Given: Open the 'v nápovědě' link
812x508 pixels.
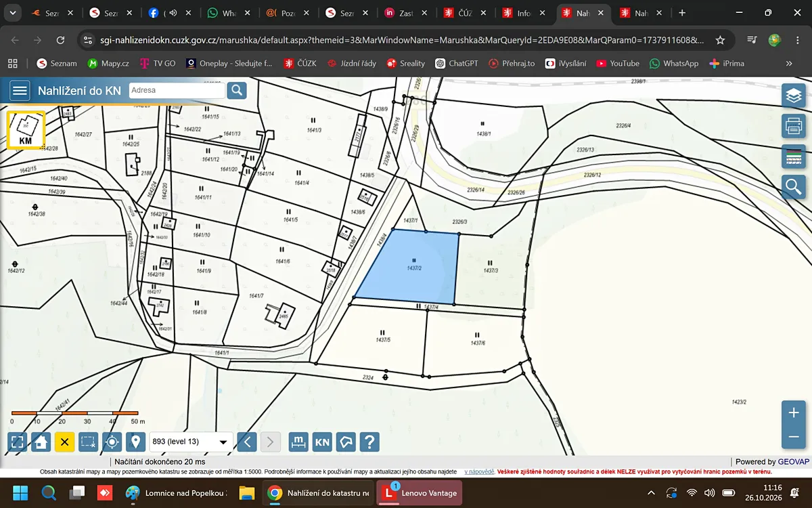Looking at the screenshot, I should pyautogui.click(x=479, y=471).
